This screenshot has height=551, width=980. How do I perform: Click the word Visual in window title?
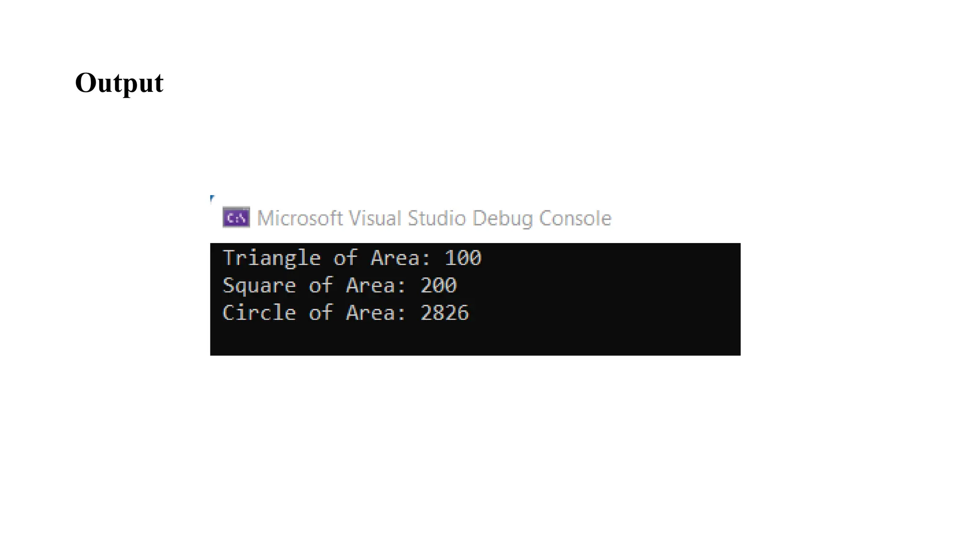[x=375, y=219]
